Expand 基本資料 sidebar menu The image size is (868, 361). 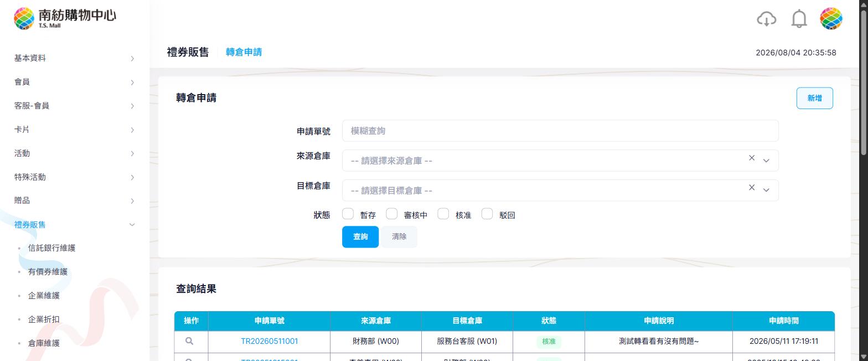(75, 58)
